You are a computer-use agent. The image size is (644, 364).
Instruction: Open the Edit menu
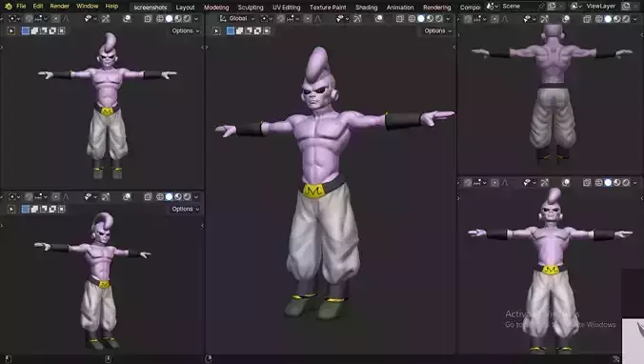tap(38, 6)
